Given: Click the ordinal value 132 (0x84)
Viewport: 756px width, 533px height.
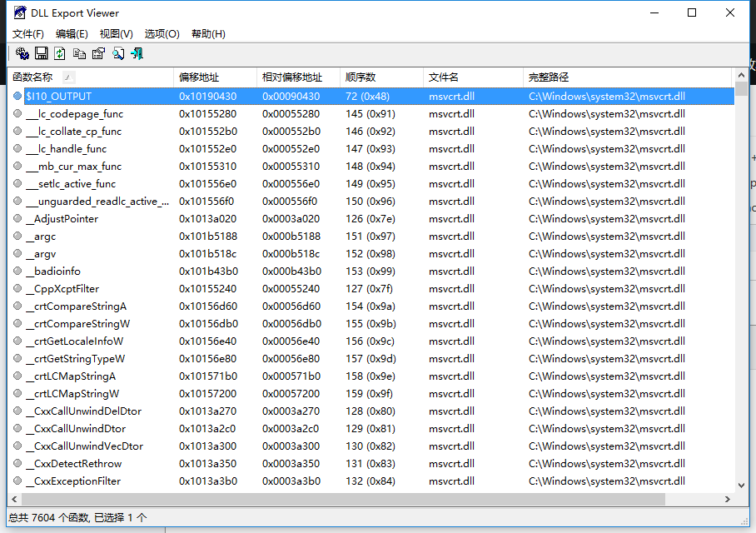Looking at the screenshot, I should click(371, 481).
